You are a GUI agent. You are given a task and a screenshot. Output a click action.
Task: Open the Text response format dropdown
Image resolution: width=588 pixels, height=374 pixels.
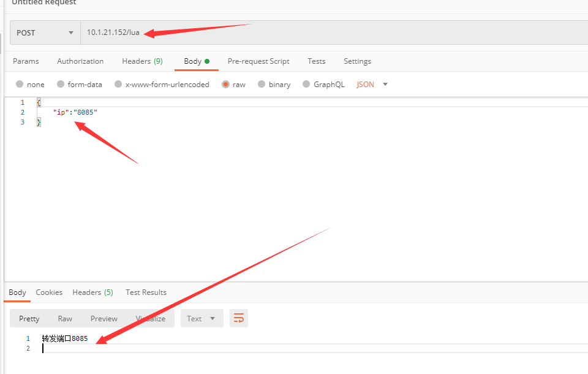tap(202, 318)
